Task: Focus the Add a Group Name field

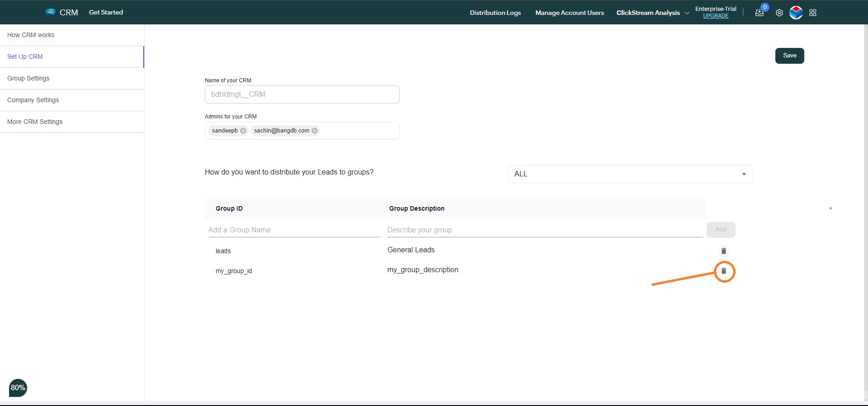Action: 294,230
